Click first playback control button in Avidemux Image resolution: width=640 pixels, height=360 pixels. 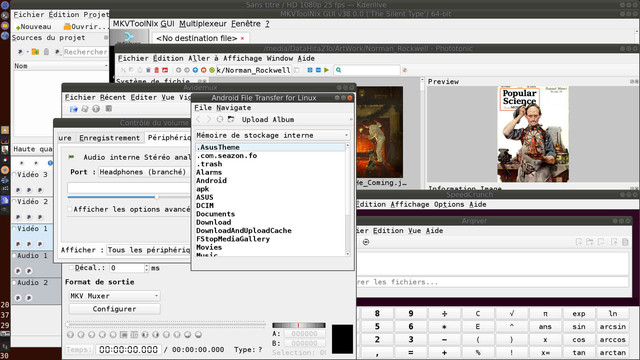(70, 335)
